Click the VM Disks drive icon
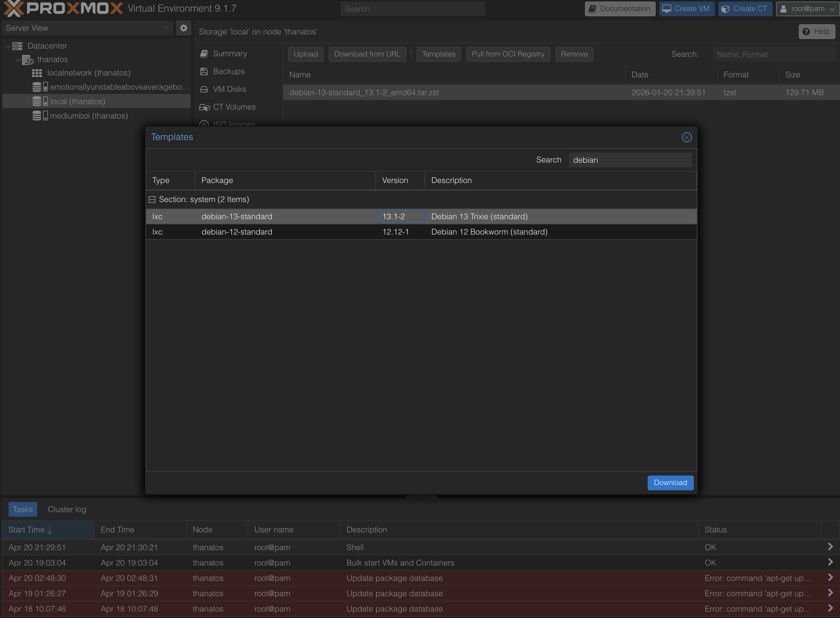Viewport: 840px width, 618px height. coord(204,89)
